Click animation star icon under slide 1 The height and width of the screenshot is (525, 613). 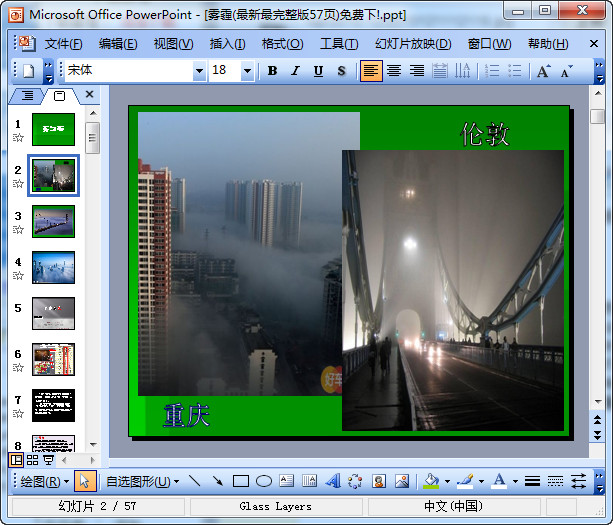point(18,137)
